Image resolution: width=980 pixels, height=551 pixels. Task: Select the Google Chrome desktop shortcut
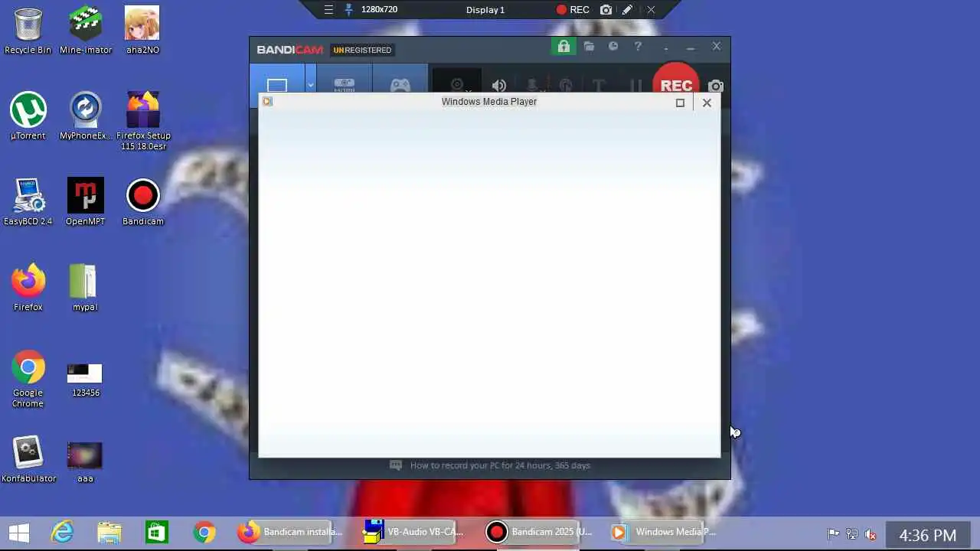28,379
